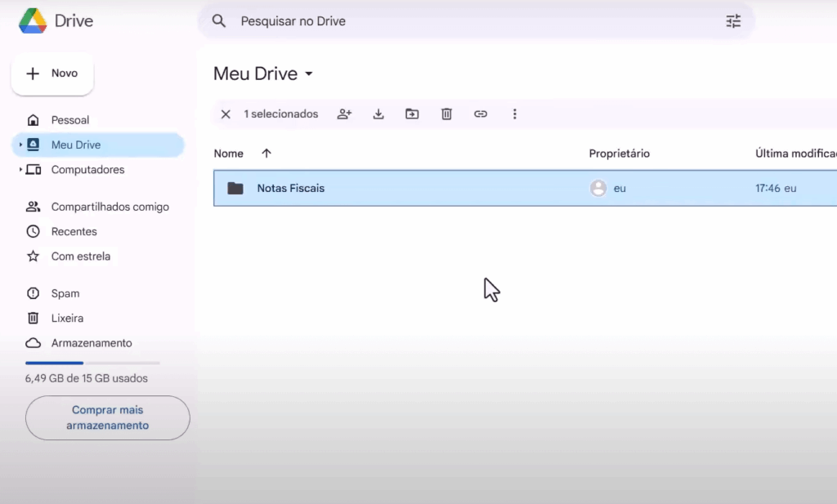Focus the Pesquisar no Drive search field

(x=477, y=20)
